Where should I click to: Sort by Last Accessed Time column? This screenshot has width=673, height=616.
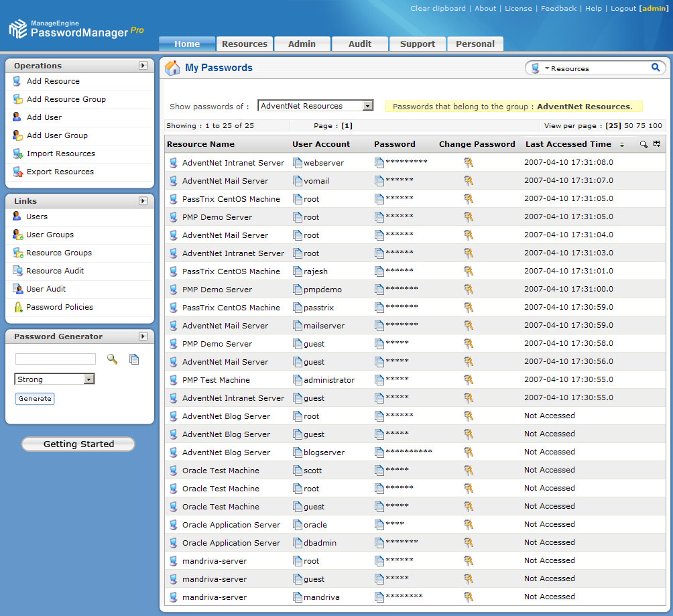tap(568, 144)
